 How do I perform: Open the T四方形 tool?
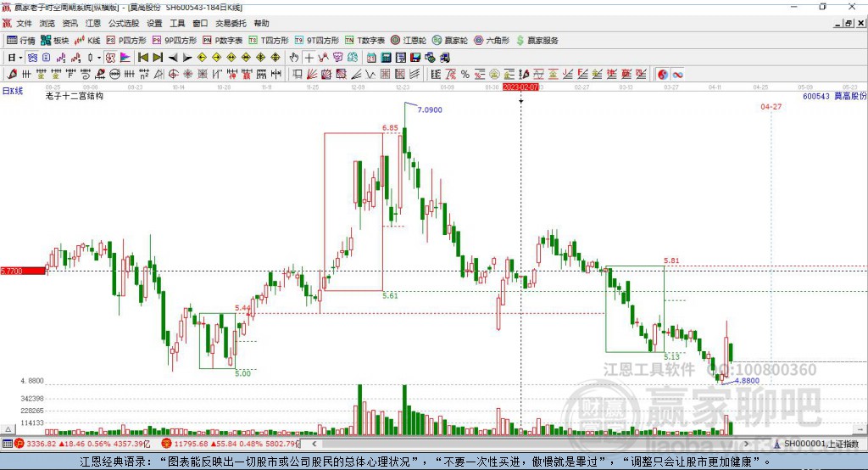point(269,41)
